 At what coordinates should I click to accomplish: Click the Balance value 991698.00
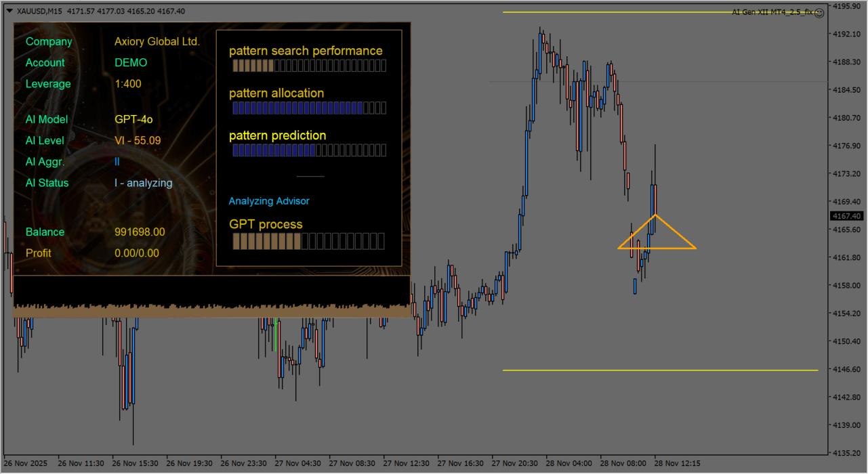[x=140, y=232]
